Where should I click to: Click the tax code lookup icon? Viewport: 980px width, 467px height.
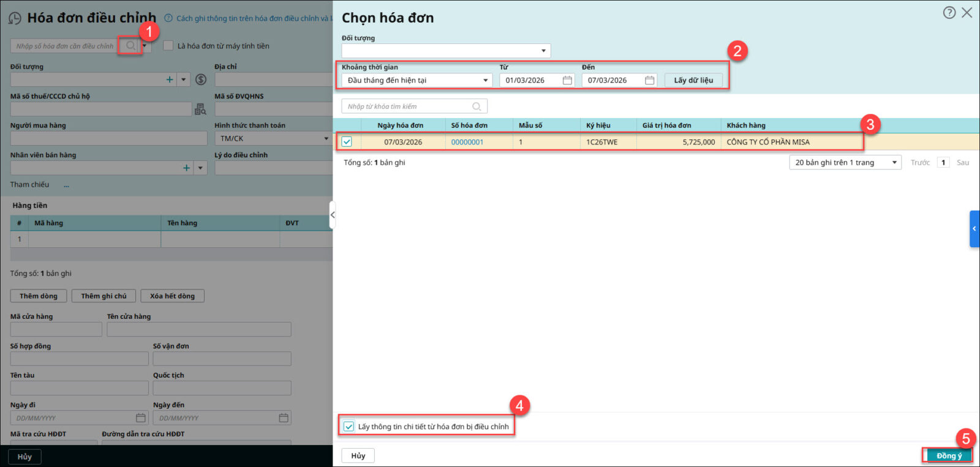(x=200, y=109)
